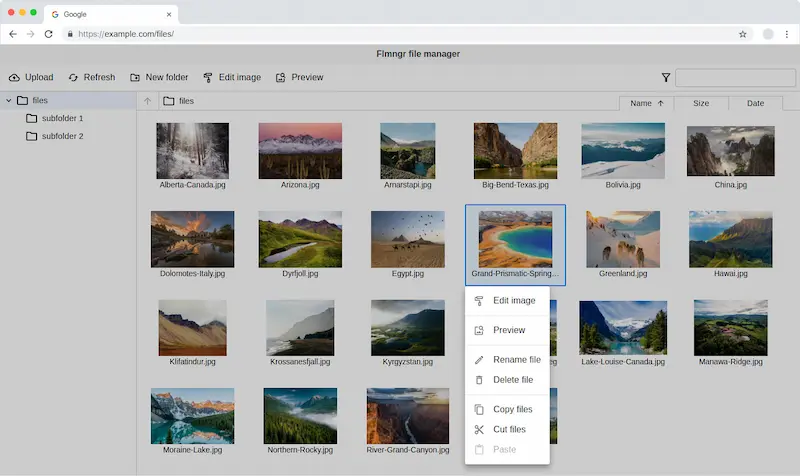Viewport: 800px width, 476px height.
Task: Click the Google browser tab
Action: 111,14
